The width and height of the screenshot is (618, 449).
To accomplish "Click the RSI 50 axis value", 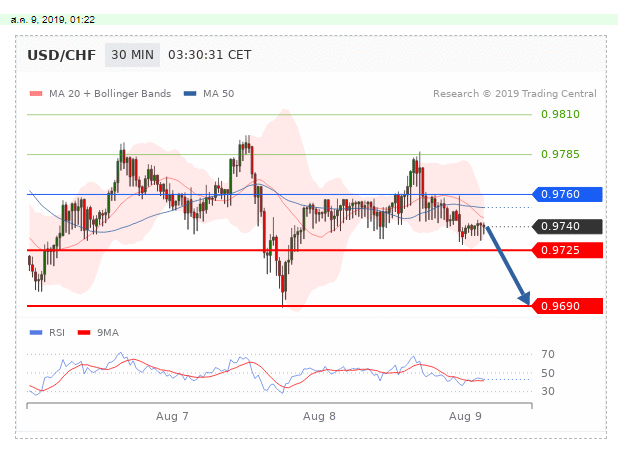I will [548, 373].
